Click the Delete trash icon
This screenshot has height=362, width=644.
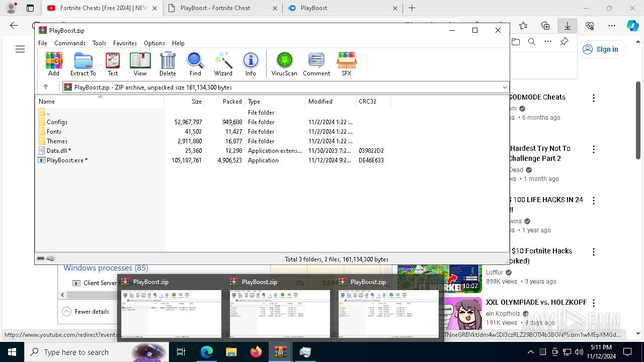coord(168,64)
